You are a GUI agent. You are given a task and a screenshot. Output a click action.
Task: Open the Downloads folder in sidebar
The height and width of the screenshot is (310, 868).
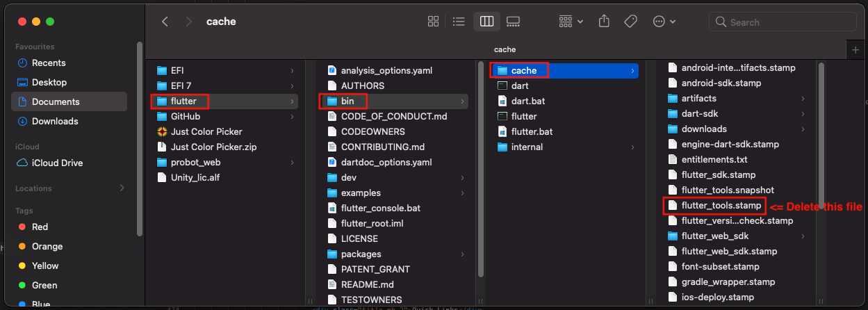click(x=55, y=121)
